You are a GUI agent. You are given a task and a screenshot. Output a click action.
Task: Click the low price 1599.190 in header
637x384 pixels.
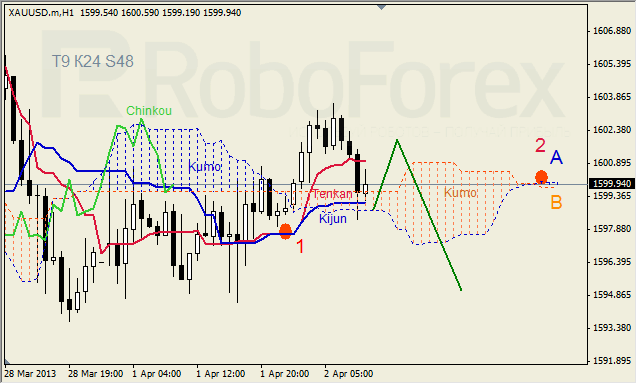tap(181, 13)
